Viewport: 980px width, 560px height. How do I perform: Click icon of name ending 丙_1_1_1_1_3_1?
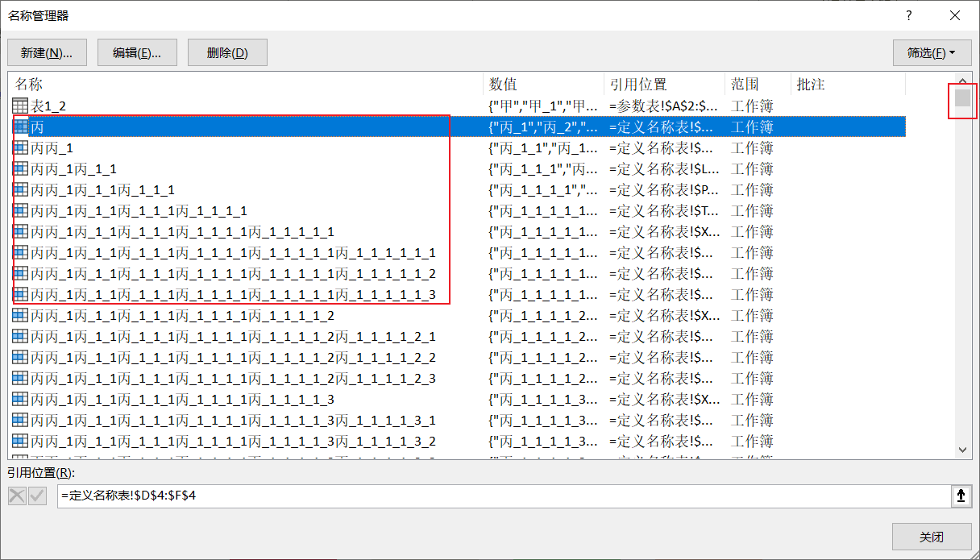(21, 420)
